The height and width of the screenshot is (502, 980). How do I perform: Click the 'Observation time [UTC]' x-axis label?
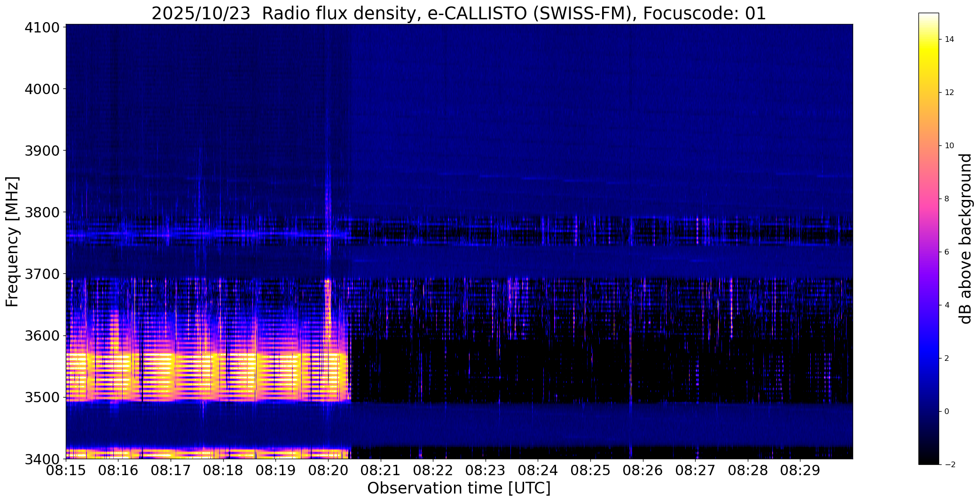point(459,488)
